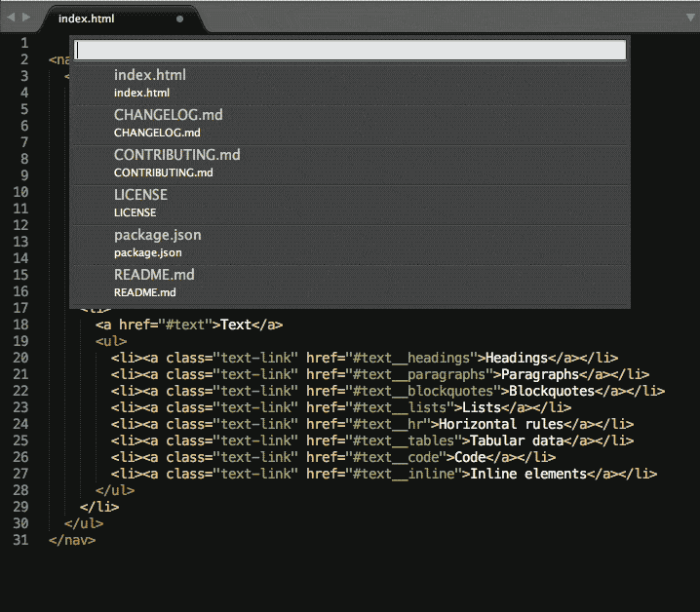The height and width of the screenshot is (612, 700).
Task: Click line number 31 in the gutter
Action: (x=21, y=540)
